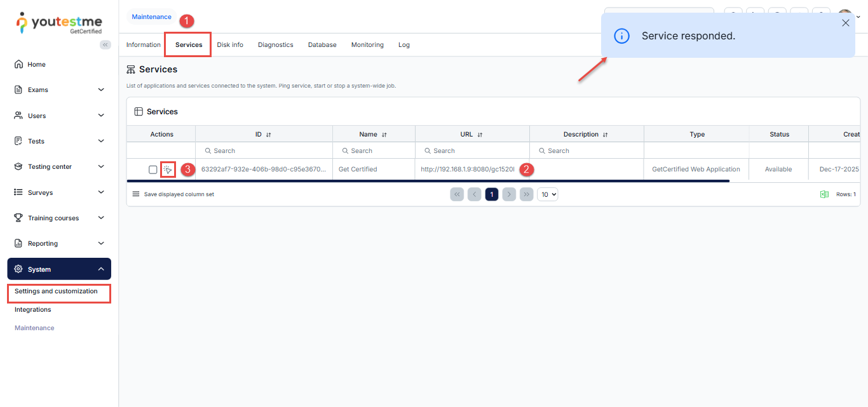Export the services table to Excel
868x407 pixels.
coord(824,194)
